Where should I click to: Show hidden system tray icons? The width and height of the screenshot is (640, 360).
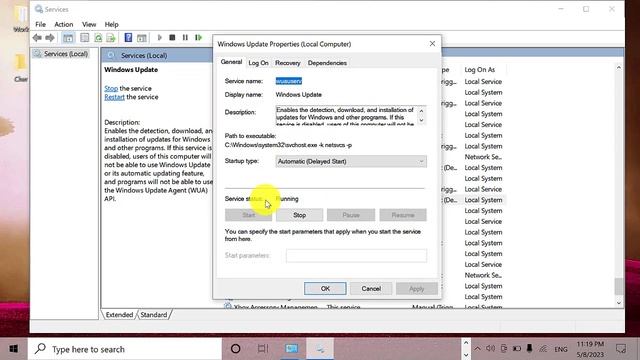click(x=477, y=349)
